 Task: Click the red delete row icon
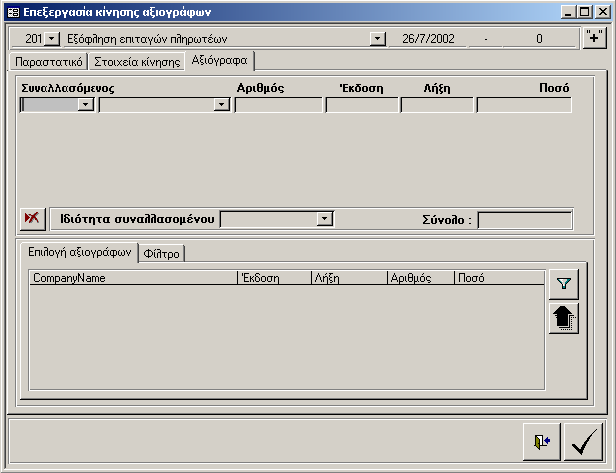tap(33, 219)
